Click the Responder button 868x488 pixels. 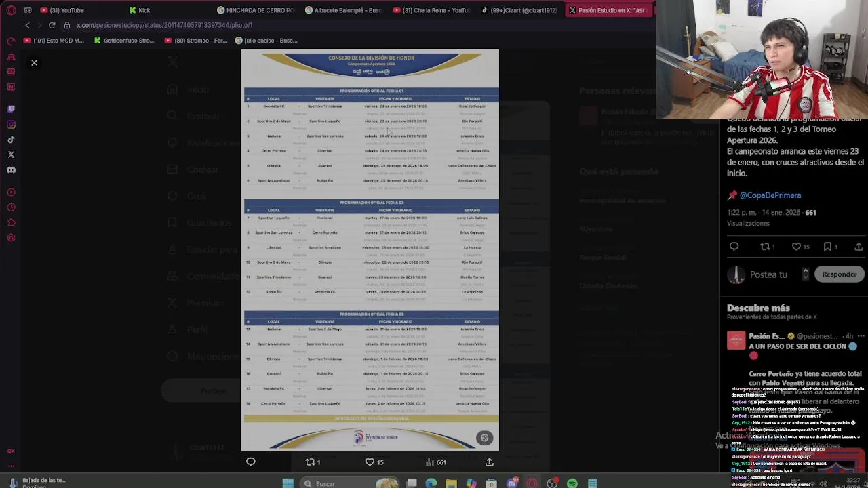840,274
